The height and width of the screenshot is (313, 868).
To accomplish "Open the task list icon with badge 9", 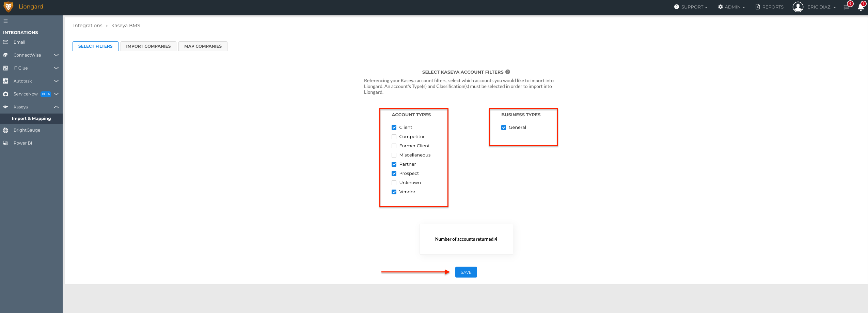I will point(847,7).
